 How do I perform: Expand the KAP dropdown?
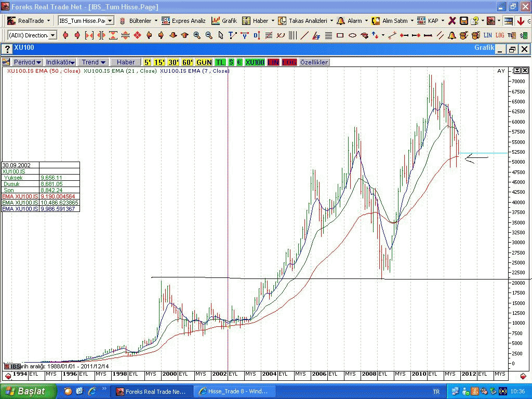(443, 21)
